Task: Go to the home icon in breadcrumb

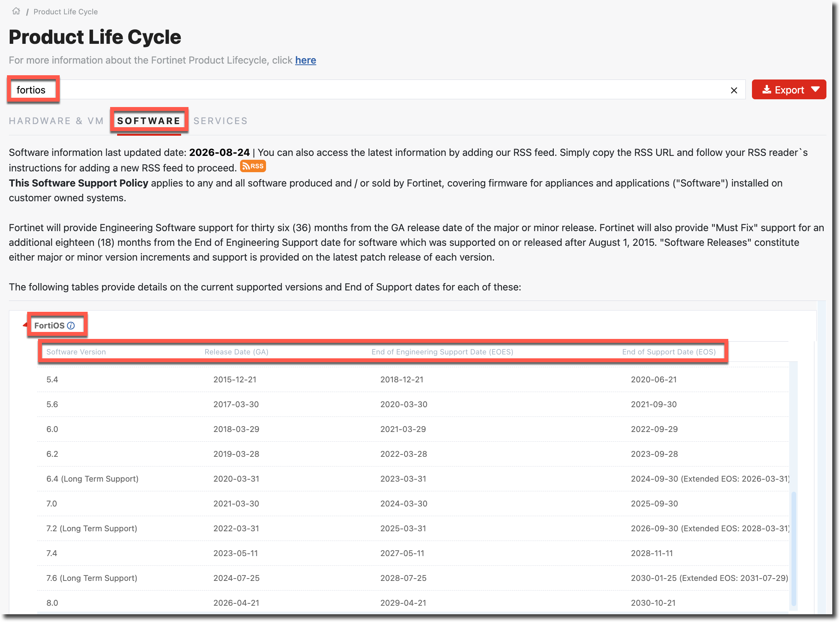Action: [x=16, y=11]
